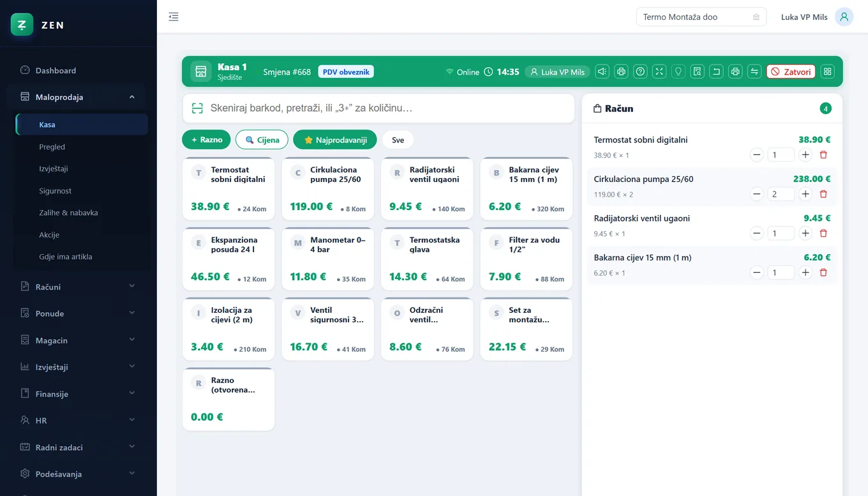Open the grid apps icon right of Zatvori

tap(827, 71)
